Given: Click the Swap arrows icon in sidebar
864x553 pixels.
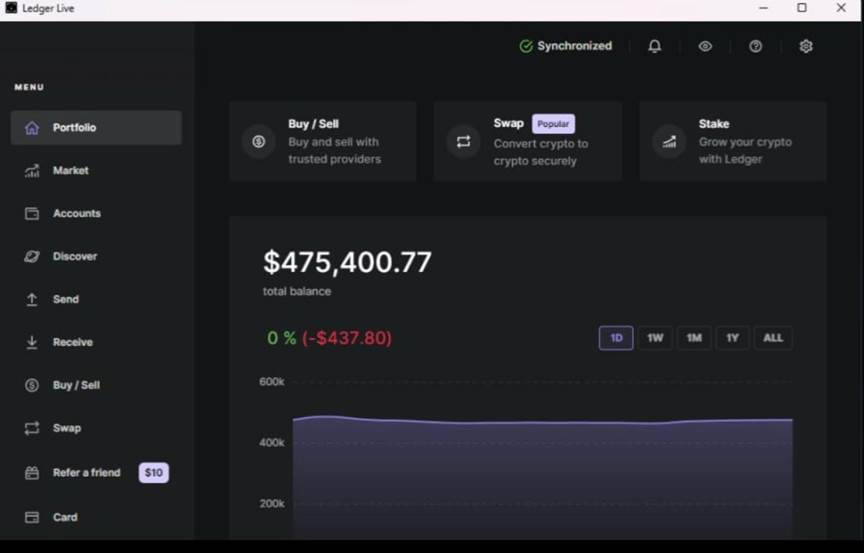Looking at the screenshot, I should click(32, 428).
